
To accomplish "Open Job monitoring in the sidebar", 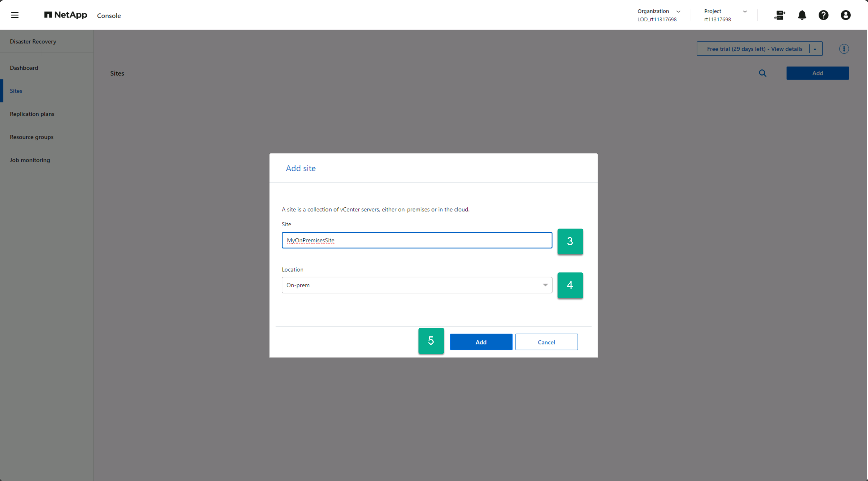I will pyautogui.click(x=30, y=160).
